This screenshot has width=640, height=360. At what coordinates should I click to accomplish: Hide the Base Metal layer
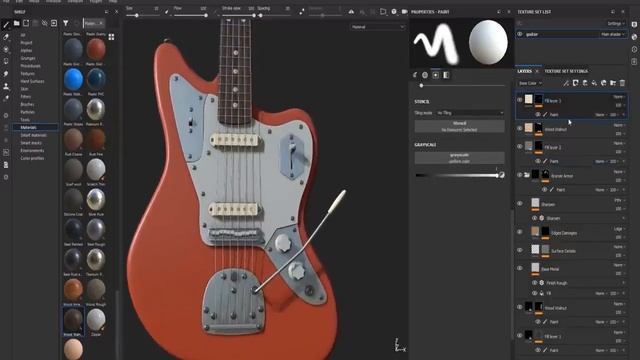point(520,268)
